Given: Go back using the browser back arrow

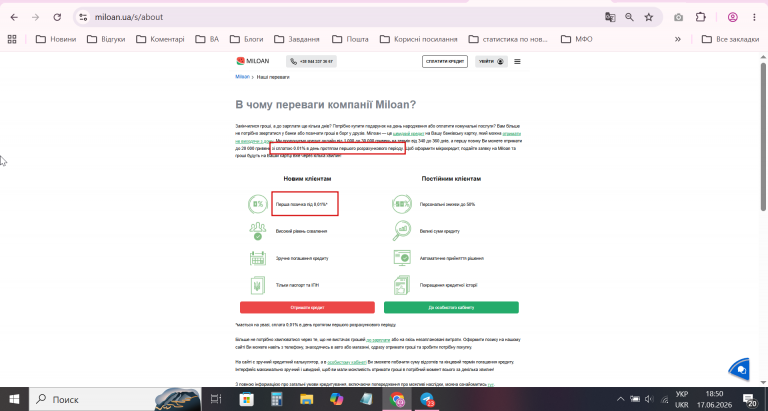Looking at the screenshot, I should [14, 17].
